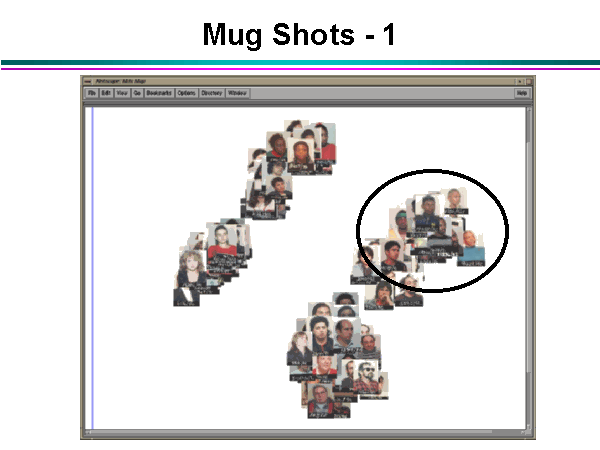Open the Options menu

pyautogui.click(x=186, y=93)
